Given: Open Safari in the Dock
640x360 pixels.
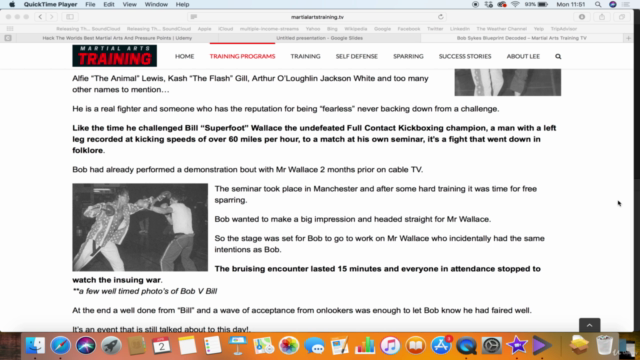Looking at the screenshot, I should tap(60, 346).
